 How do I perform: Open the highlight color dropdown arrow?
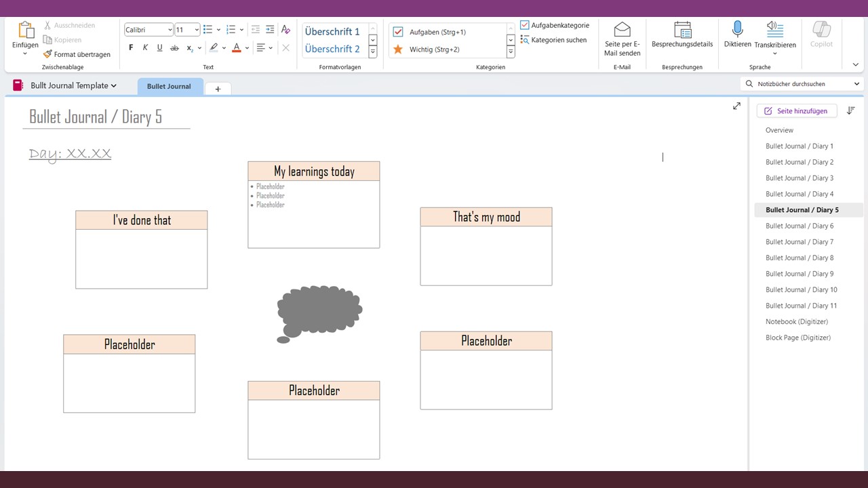tap(224, 48)
